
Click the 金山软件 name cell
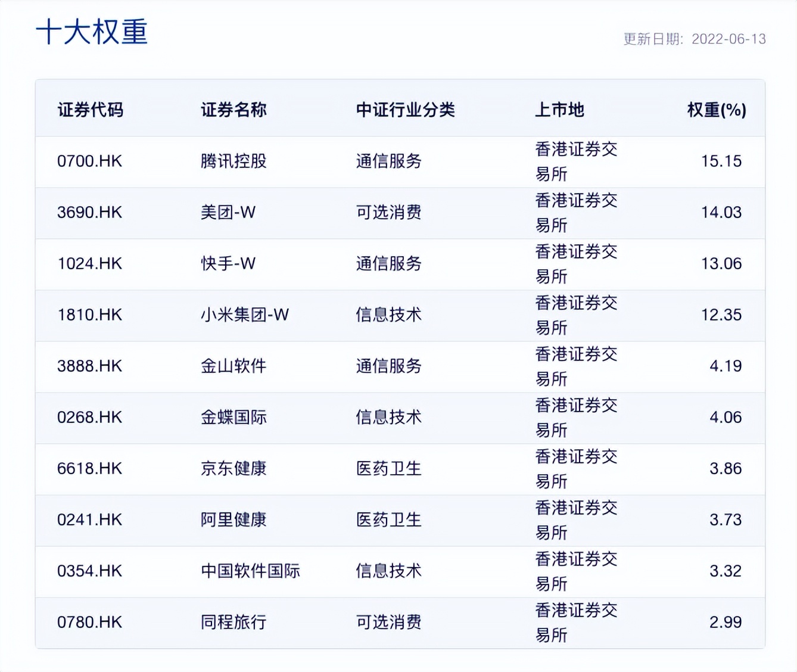tap(234, 366)
